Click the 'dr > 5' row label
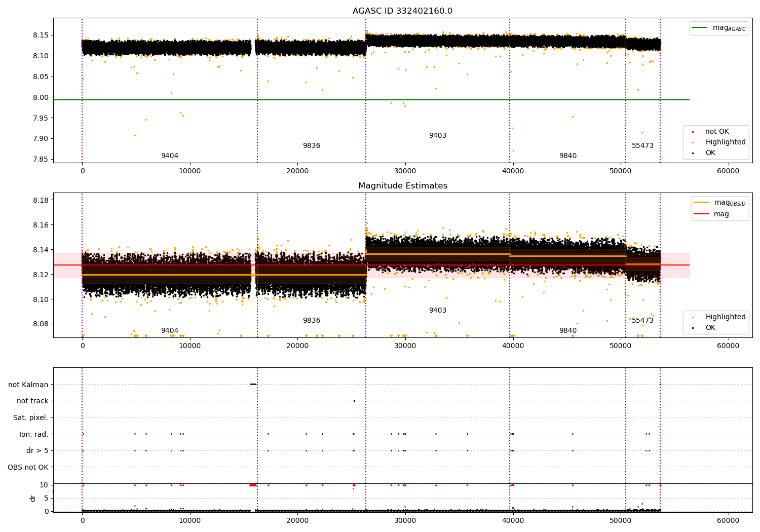 [x=37, y=451]
